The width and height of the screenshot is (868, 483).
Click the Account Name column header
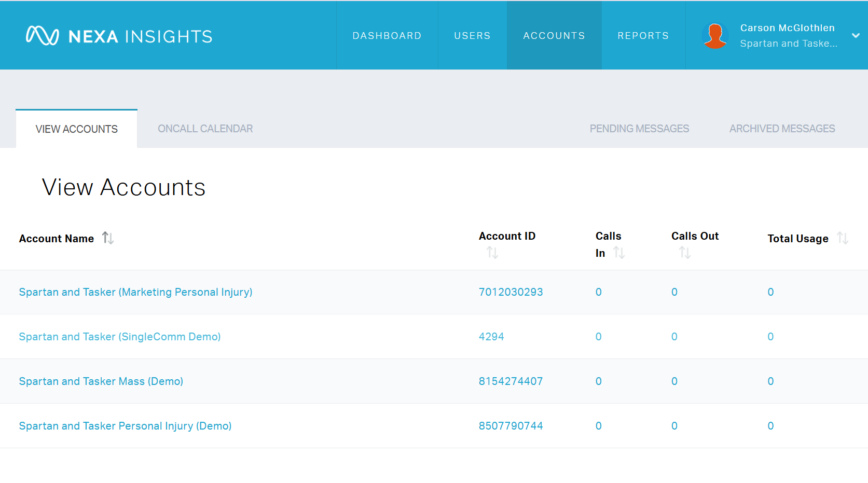click(57, 239)
